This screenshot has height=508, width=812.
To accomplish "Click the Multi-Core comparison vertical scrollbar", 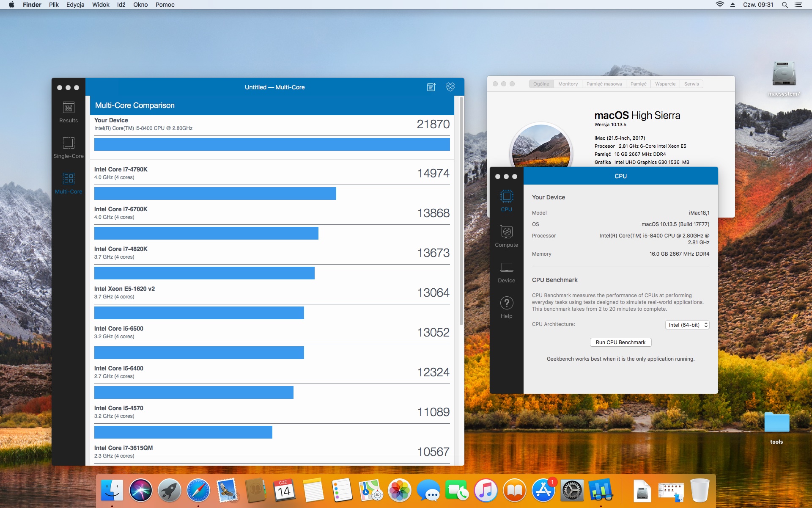I will point(461,212).
